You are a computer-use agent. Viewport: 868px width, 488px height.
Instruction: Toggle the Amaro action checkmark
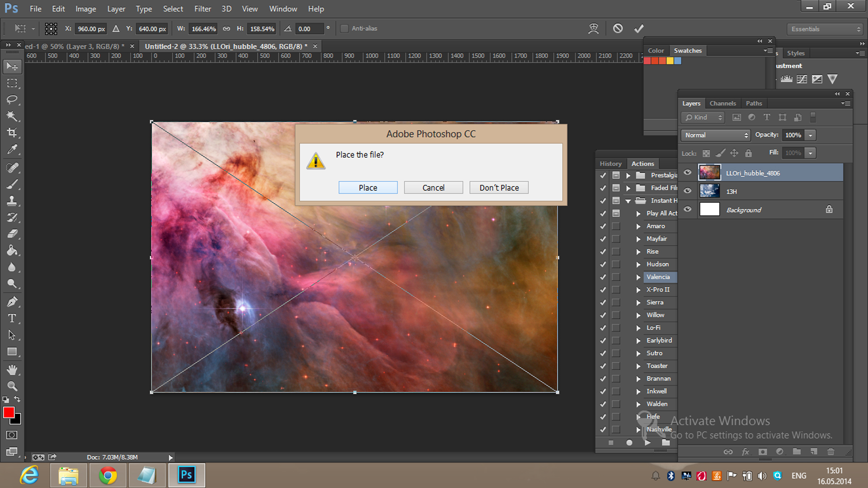click(x=603, y=226)
